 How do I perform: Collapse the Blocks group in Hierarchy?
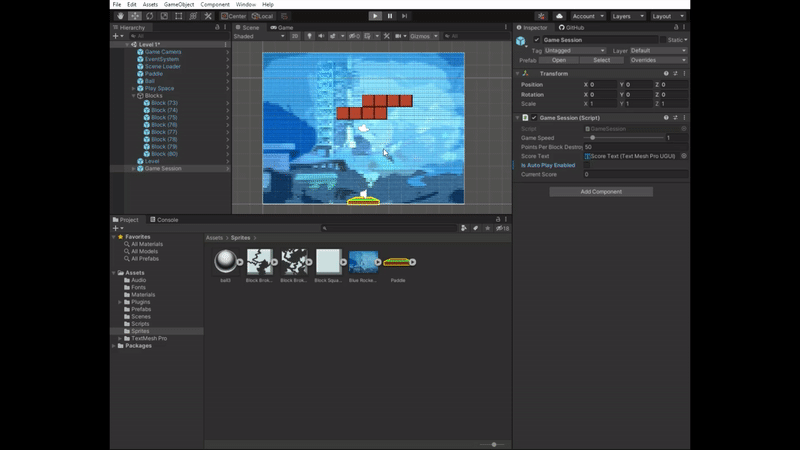pos(133,96)
